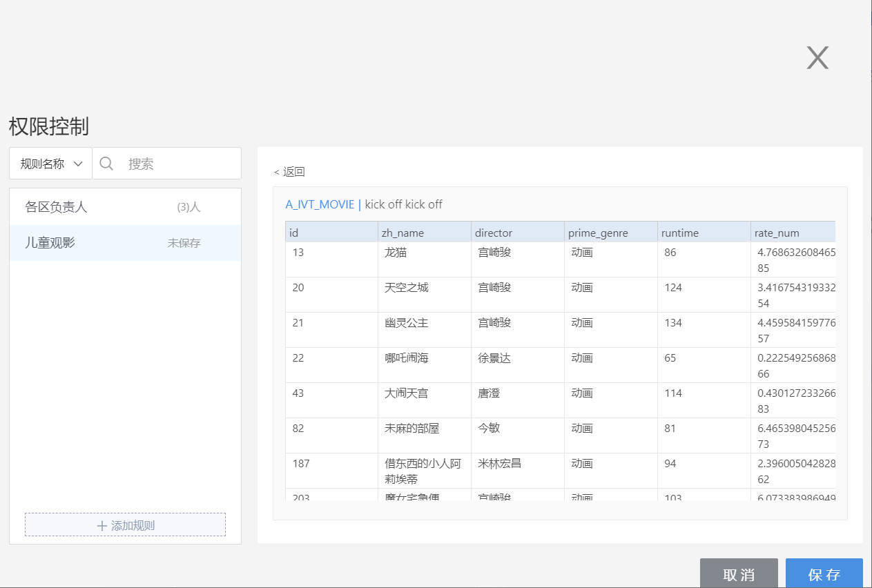Select the 大闹天宫 cell
The height and width of the screenshot is (588, 872).
pyautogui.click(x=425, y=401)
